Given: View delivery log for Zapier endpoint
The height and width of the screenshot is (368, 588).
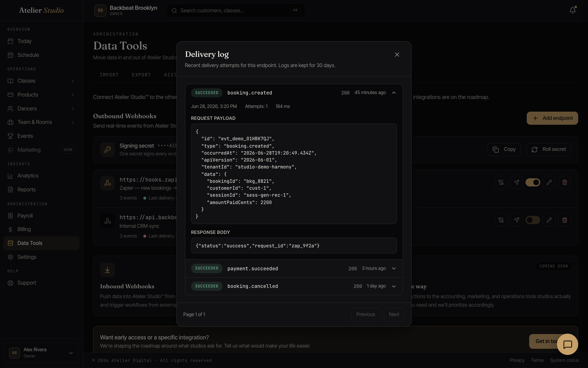Looking at the screenshot, I should click(501, 182).
